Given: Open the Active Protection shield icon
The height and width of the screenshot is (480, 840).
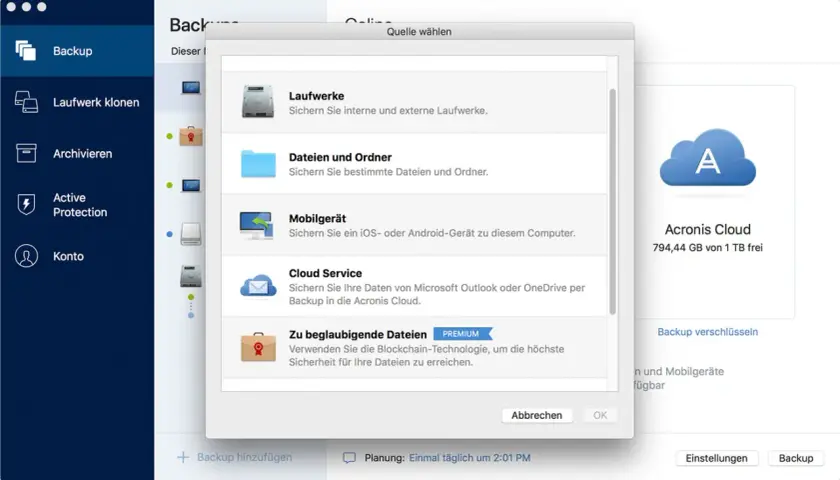Looking at the screenshot, I should 26,204.
